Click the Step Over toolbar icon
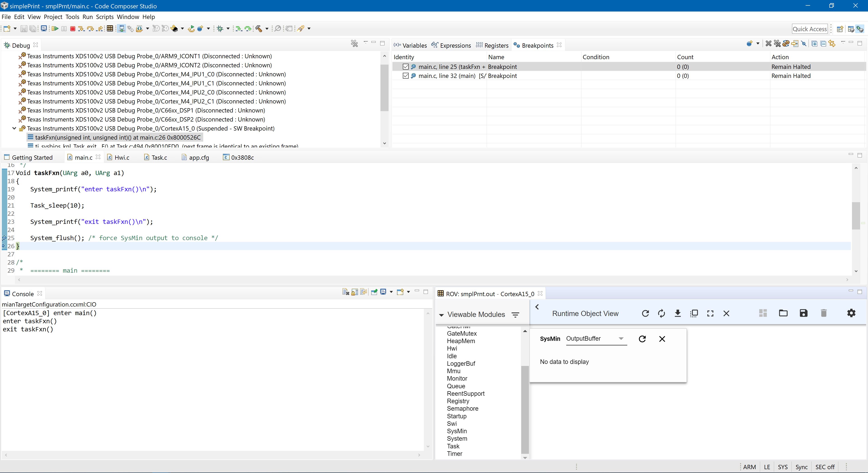Screen dimensions: 868x473 tap(90, 29)
